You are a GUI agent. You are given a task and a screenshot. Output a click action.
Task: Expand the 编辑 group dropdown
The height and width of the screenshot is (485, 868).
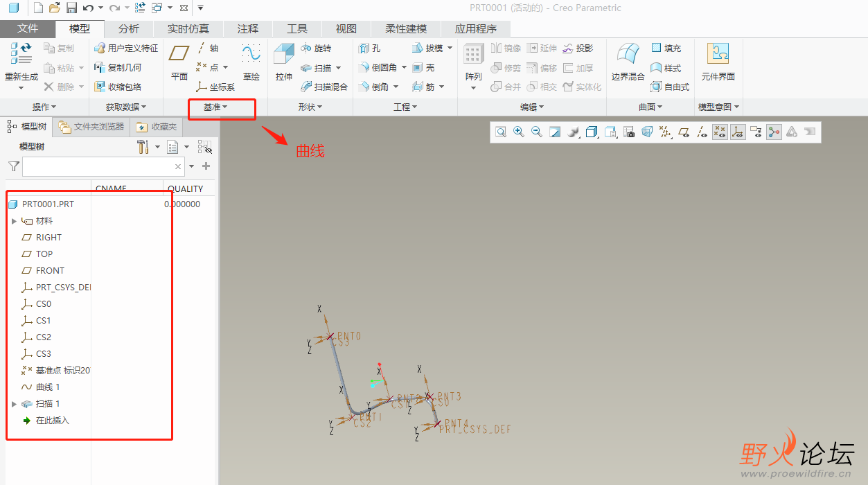click(532, 107)
